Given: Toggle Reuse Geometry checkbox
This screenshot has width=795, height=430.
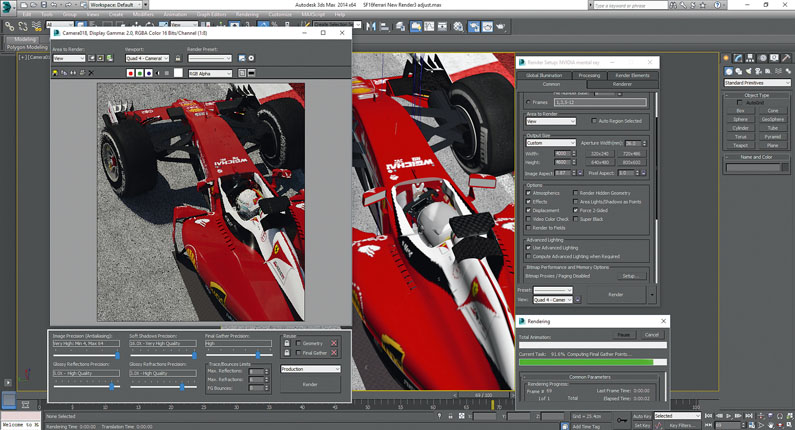Looking at the screenshot, I should tap(299, 343).
